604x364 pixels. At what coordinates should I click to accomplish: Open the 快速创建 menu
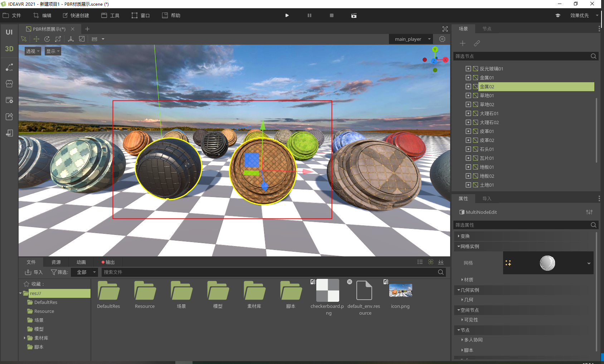tap(76, 15)
